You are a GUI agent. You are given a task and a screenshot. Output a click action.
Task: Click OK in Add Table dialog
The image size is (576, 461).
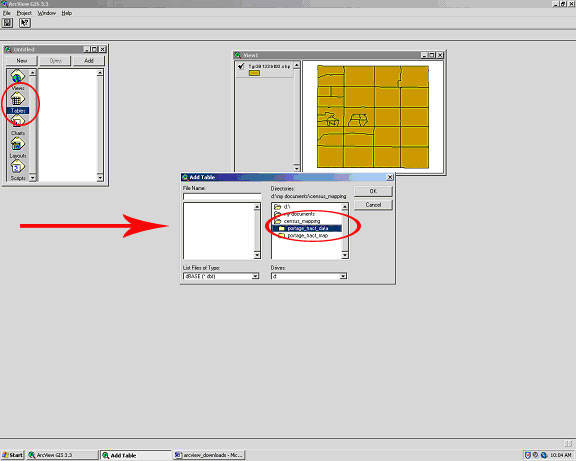[373, 191]
